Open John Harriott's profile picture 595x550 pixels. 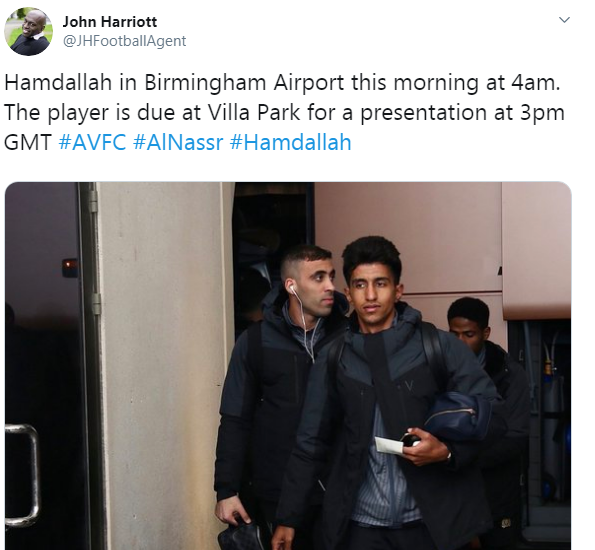[28, 32]
